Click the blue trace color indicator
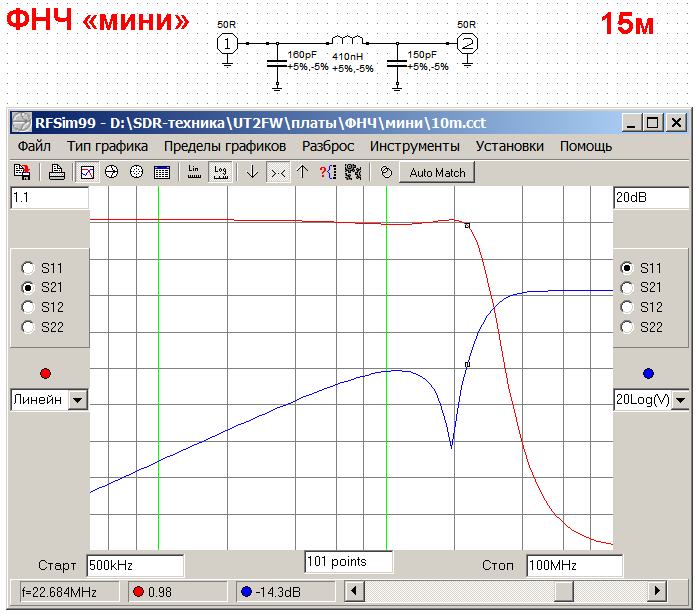Screen dimensions: 696x613 [x=648, y=373]
